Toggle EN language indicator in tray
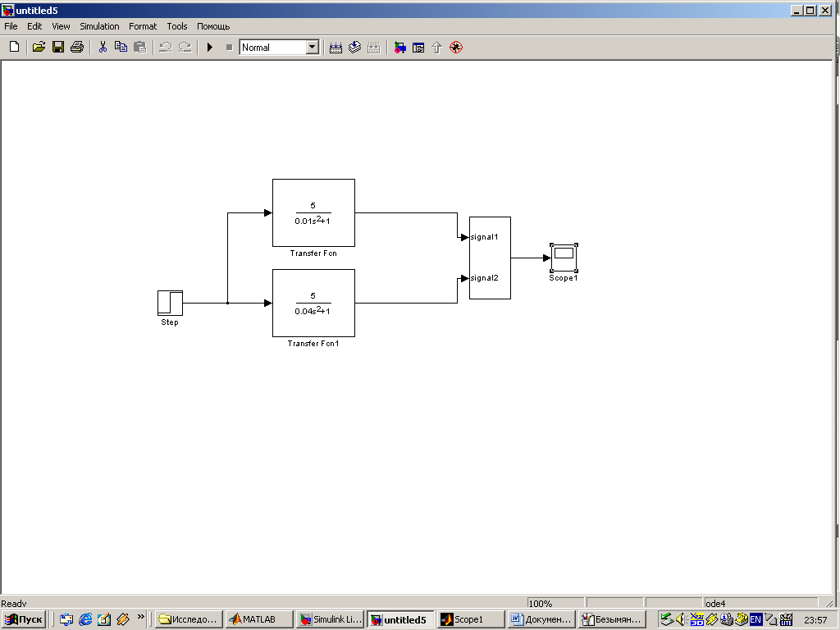840x630 pixels. point(756,619)
